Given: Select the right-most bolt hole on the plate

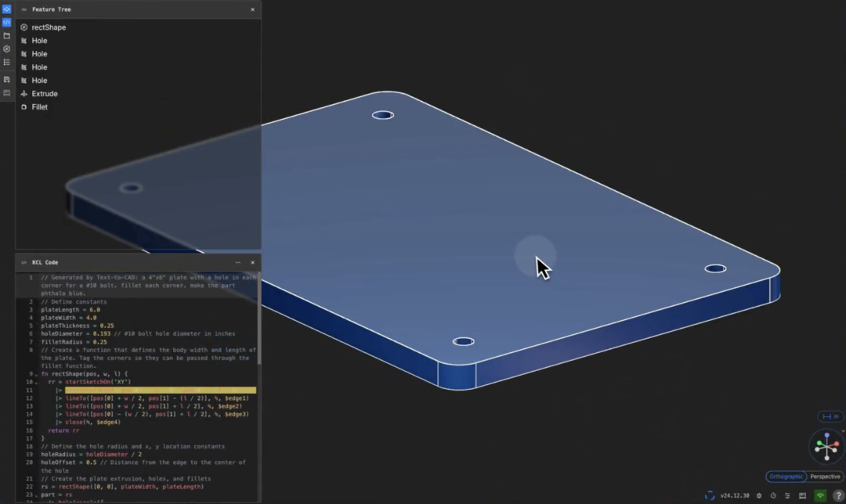Looking at the screenshot, I should point(715,268).
